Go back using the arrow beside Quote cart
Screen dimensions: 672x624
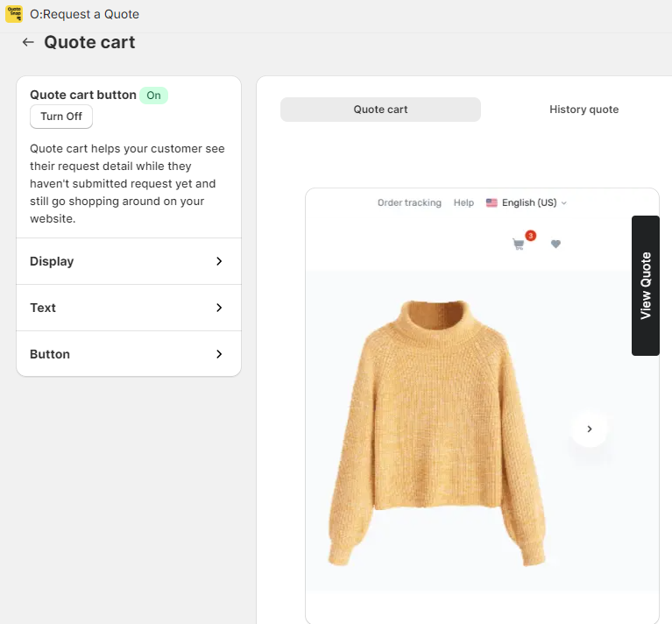click(x=28, y=42)
